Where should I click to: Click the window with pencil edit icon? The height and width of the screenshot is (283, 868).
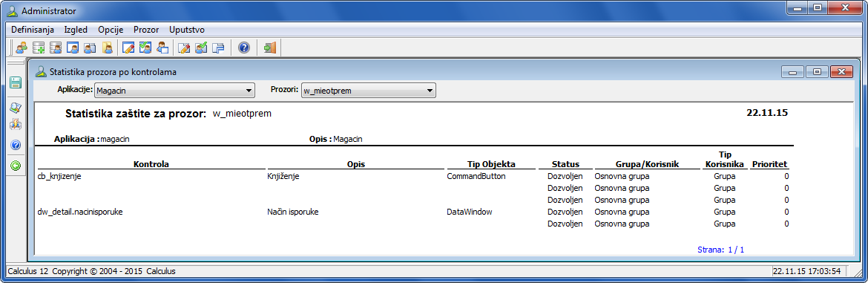click(x=128, y=48)
